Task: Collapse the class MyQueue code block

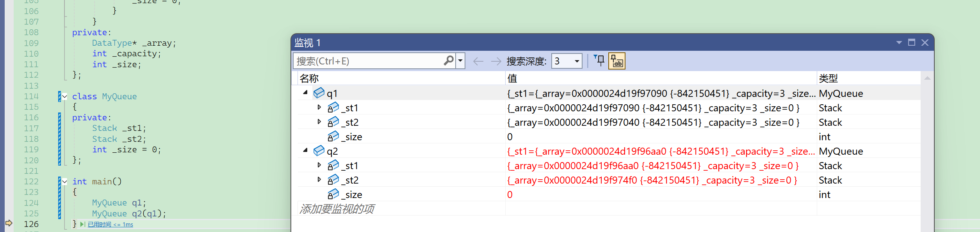Action: pyautogui.click(x=64, y=96)
